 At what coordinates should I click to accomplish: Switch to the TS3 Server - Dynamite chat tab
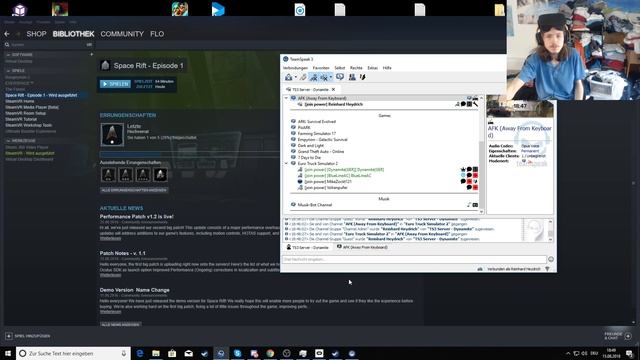(x=307, y=247)
